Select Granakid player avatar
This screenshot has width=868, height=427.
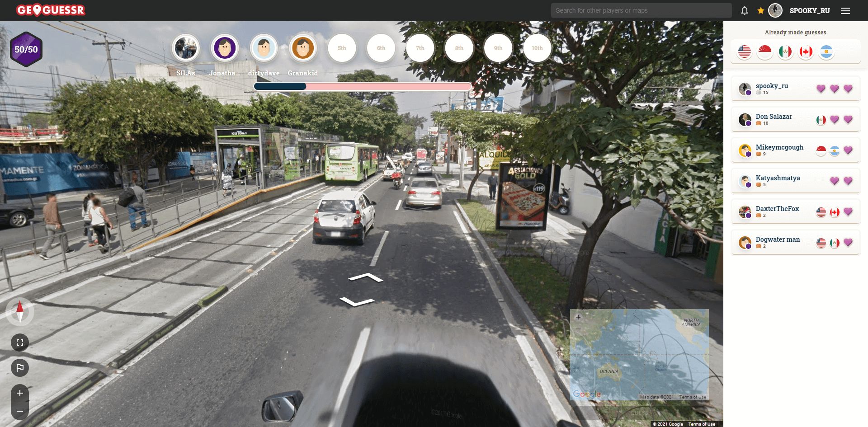click(303, 48)
